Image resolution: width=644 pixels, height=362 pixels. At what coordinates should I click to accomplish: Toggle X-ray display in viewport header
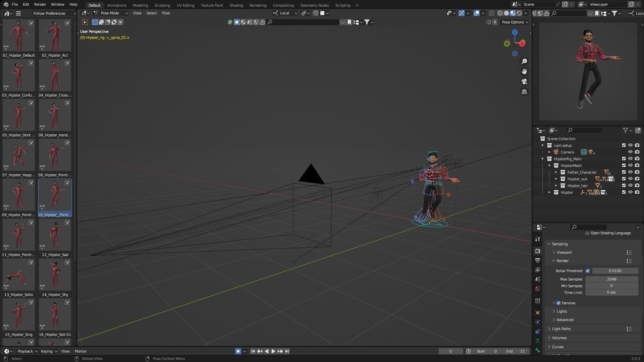pos(491,13)
